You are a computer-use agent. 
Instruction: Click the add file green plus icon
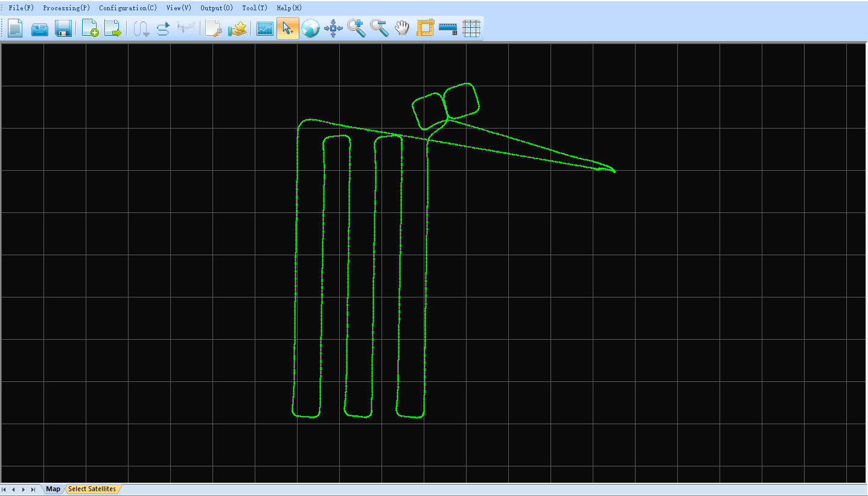coord(90,28)
